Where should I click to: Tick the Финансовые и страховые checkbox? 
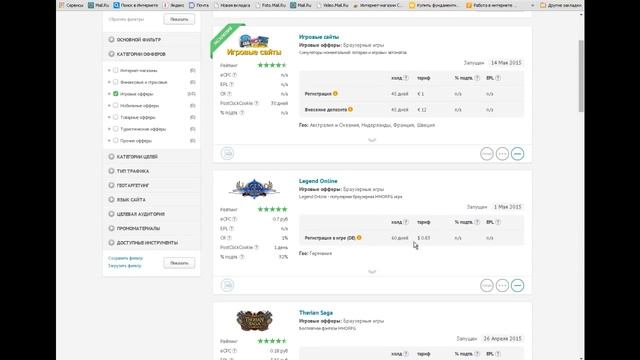(x=116, y=82)
